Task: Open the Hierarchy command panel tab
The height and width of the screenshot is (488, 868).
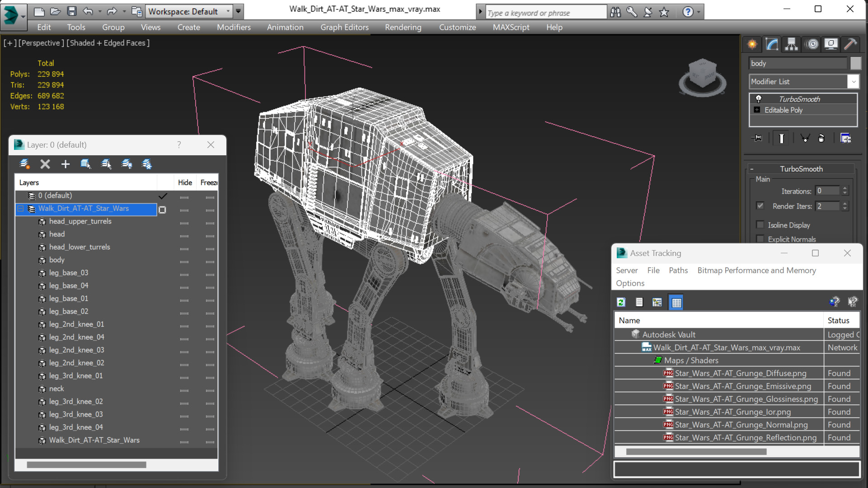Action: (791, 44)
